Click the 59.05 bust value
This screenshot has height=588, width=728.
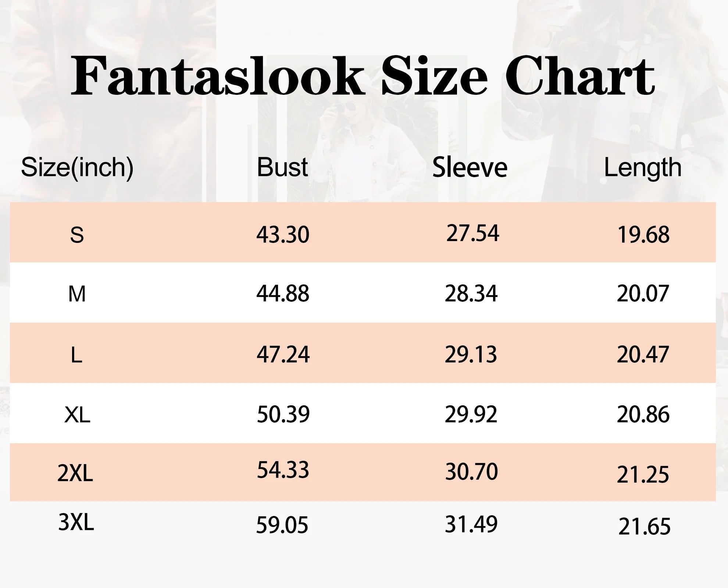pyautogui.click(x=282, y=525)
